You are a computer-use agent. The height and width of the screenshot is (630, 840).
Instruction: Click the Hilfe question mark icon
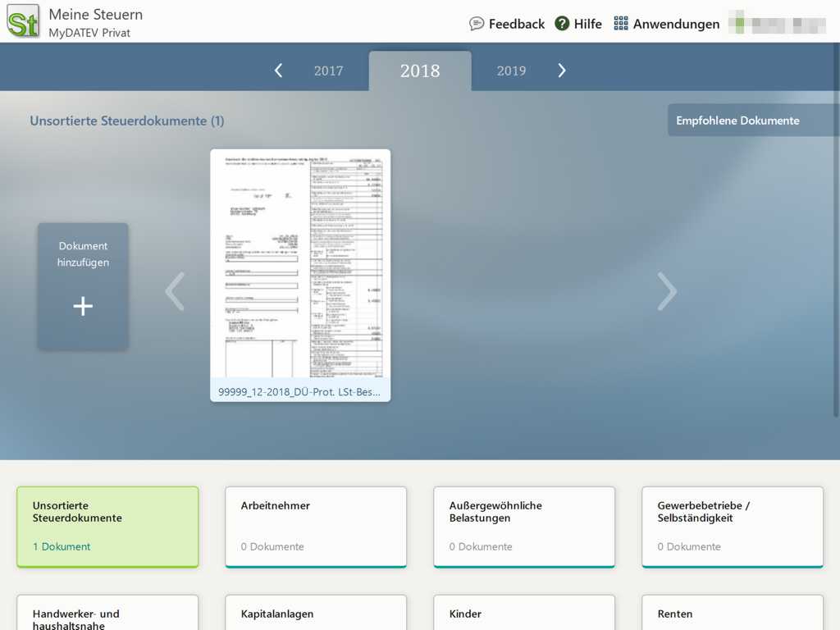tap(561, 24)
